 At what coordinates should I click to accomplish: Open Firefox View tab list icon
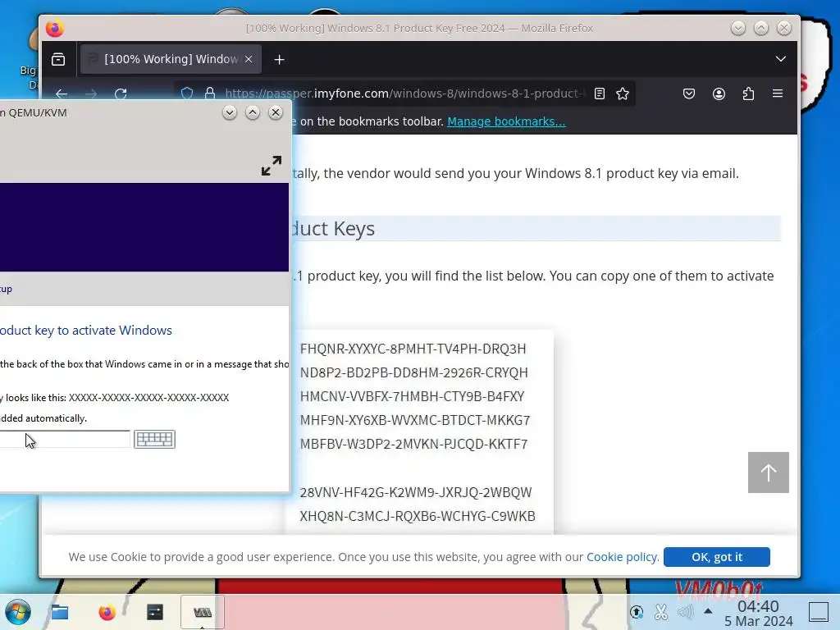[58, 59]
